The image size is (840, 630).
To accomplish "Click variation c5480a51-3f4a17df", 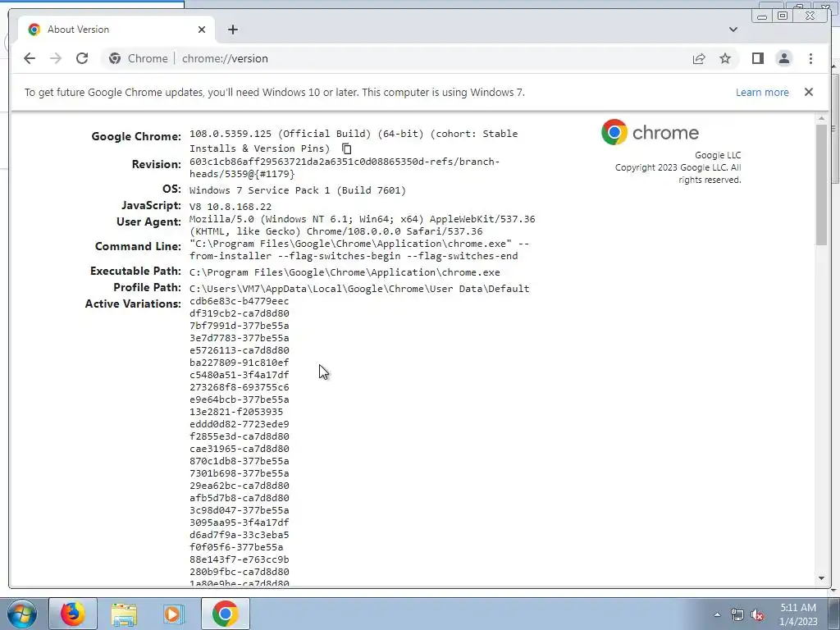I will [239, 375].
